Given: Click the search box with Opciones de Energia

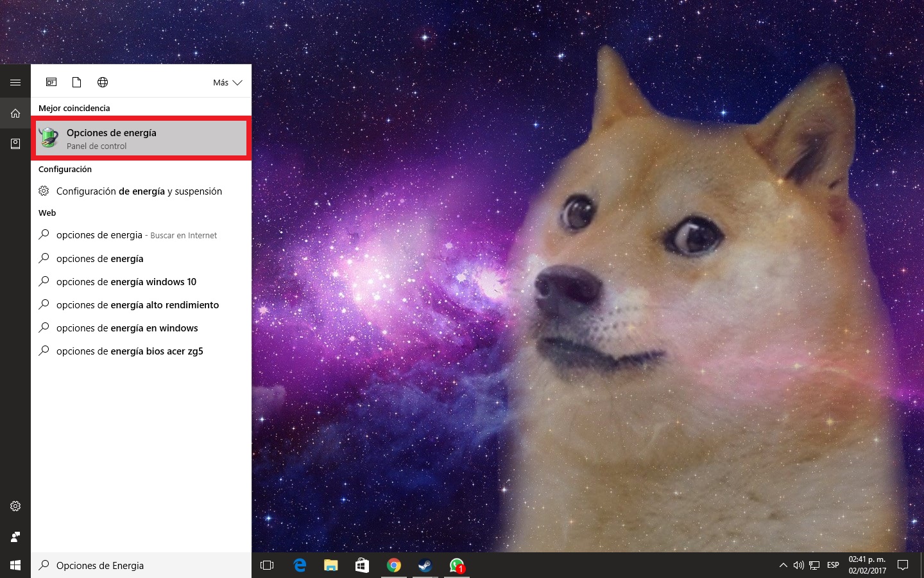Looking at the screenshot, I should point(141,565).
